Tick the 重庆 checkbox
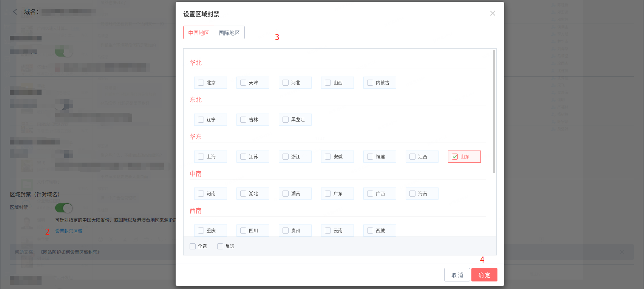Screen dimensions: 644x289 [201, 231]
